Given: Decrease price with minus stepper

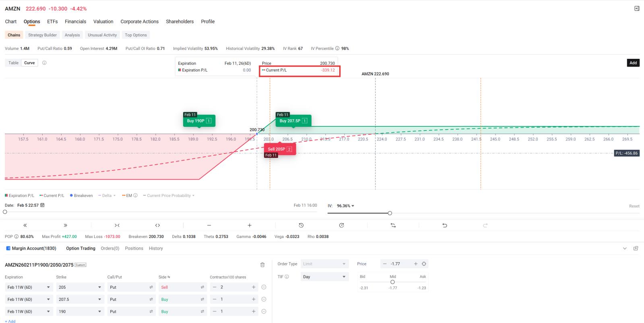Looking at the screenshot, I should (x=385, y=264).
